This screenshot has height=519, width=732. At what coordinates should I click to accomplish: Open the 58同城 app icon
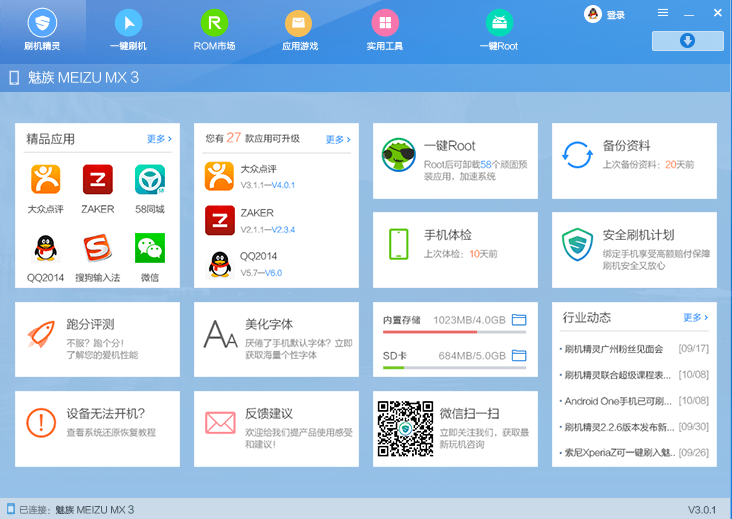tap(150, 179)
